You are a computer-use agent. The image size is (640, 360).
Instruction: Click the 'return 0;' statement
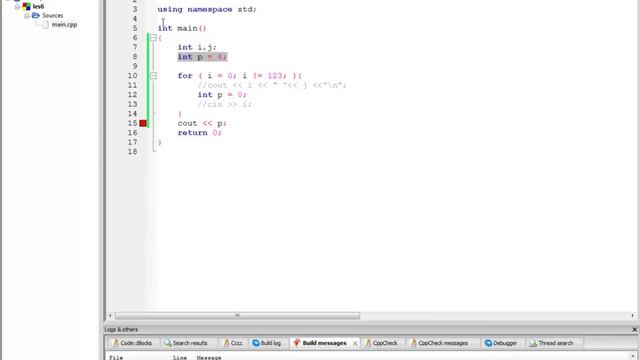[x=200, y=133]
